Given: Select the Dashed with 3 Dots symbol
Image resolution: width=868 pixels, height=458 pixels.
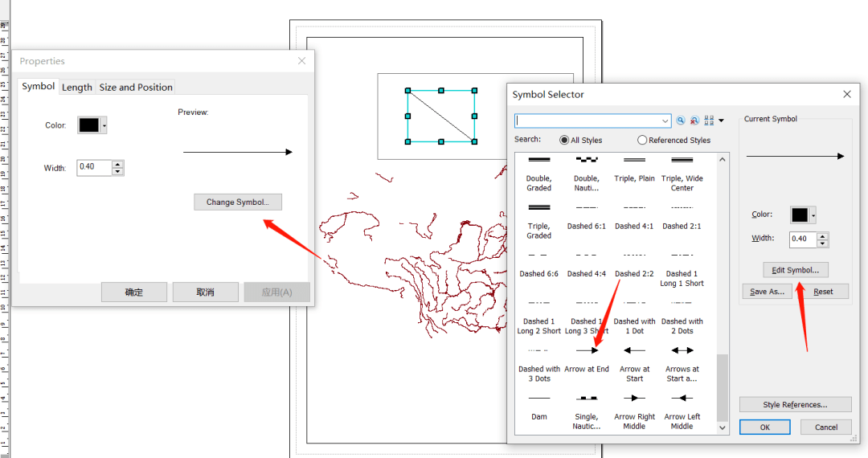Looking at the screenshot, I should click(538, 364).
